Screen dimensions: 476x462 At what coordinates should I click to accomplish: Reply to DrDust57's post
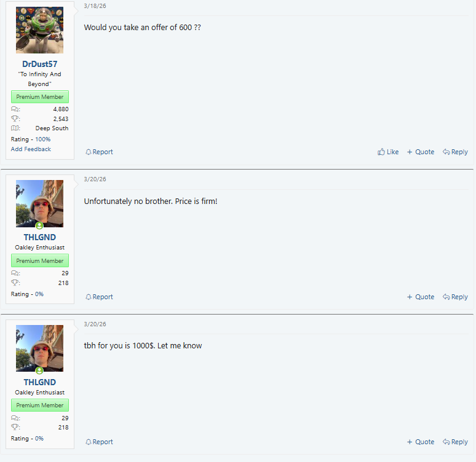click(x=455, y=152)
